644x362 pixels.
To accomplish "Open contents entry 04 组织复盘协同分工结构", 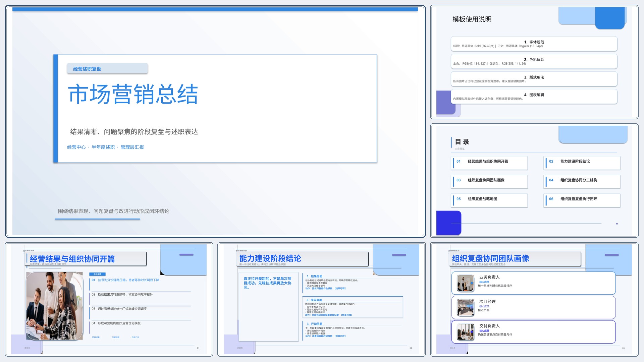I will coord(582,182).
